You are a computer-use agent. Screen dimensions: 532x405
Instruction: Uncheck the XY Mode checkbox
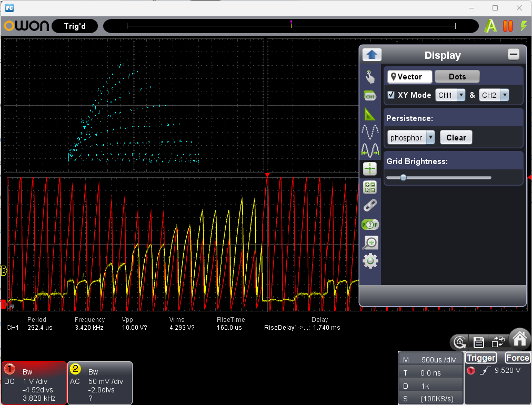point(391,95)
